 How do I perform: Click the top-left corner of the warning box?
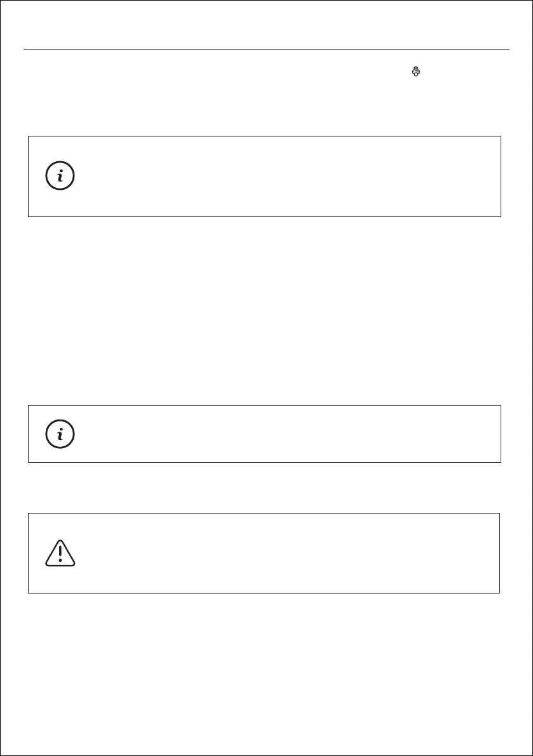click(28, 514)
